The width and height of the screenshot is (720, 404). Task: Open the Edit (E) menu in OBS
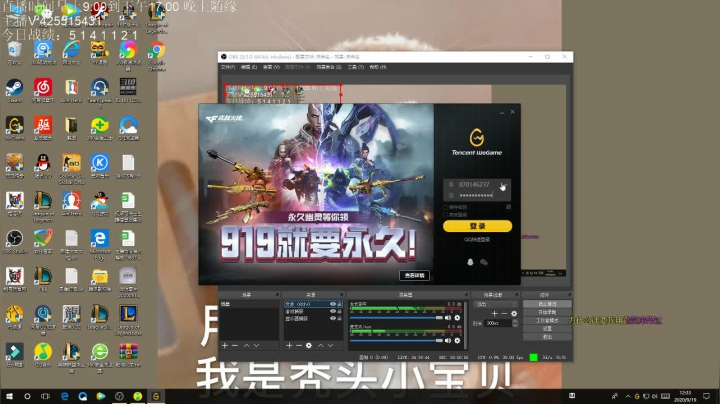pyautogui.click(x=249, y=67)
